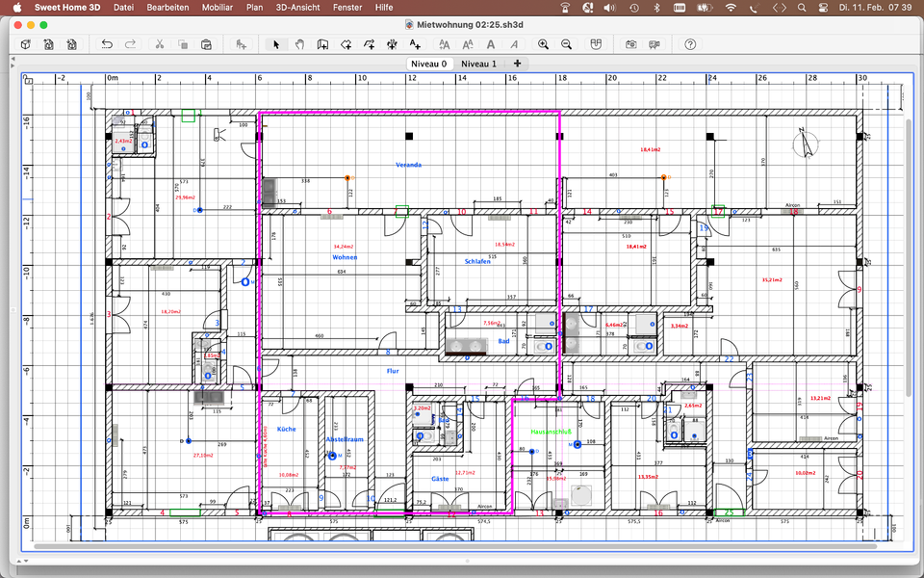
Task: Click the Redo arrow in toolbar
Action: pos(130,44)
